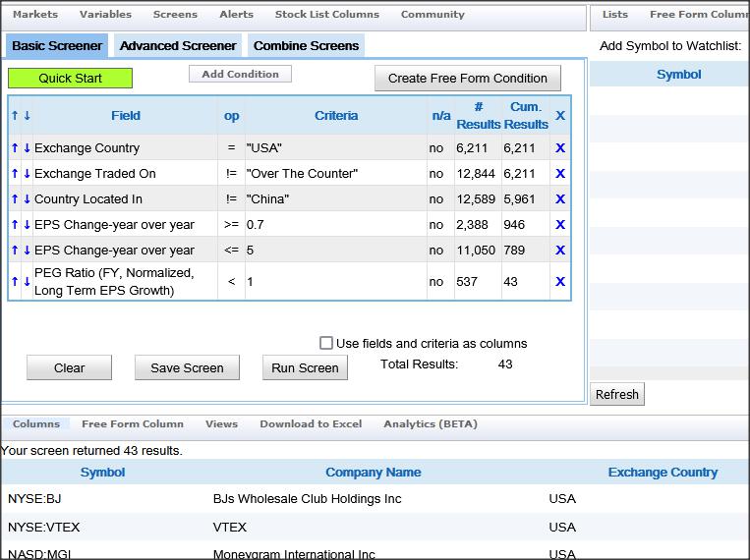Screen dimensions: 750x560
Task: Move Exchange Traded On row down
Action: (27, 174)
